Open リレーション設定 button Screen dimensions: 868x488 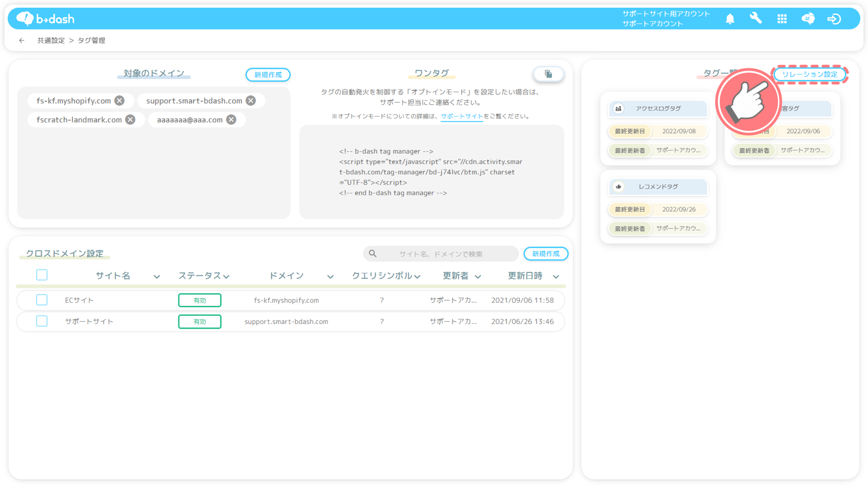pos(810,74)
